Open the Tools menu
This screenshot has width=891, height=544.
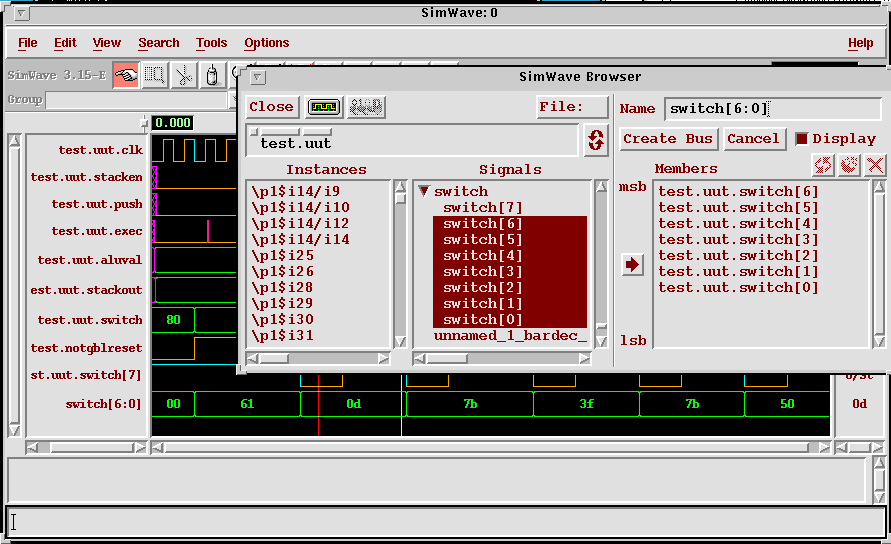pos(211,43)
